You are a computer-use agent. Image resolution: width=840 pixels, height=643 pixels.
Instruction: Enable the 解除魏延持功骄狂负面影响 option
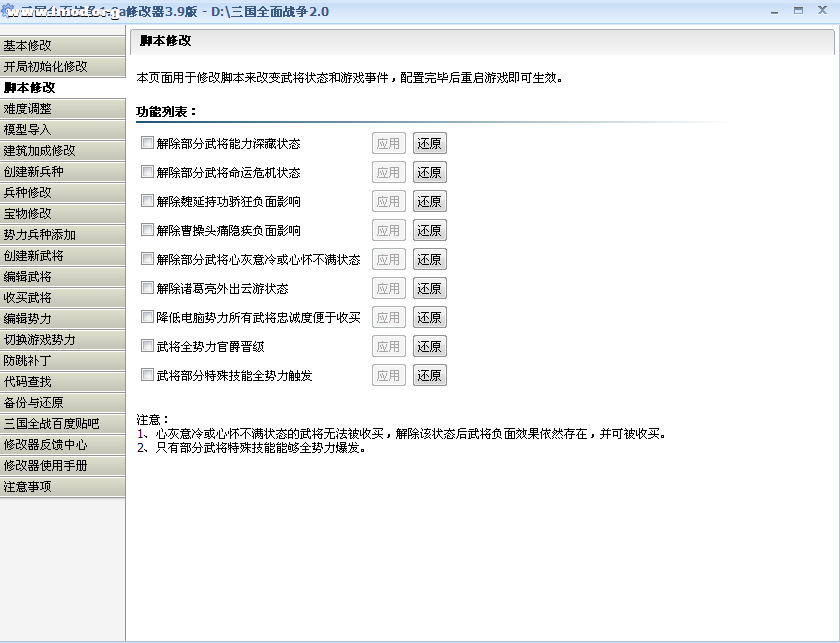click(x=148, y=201)
